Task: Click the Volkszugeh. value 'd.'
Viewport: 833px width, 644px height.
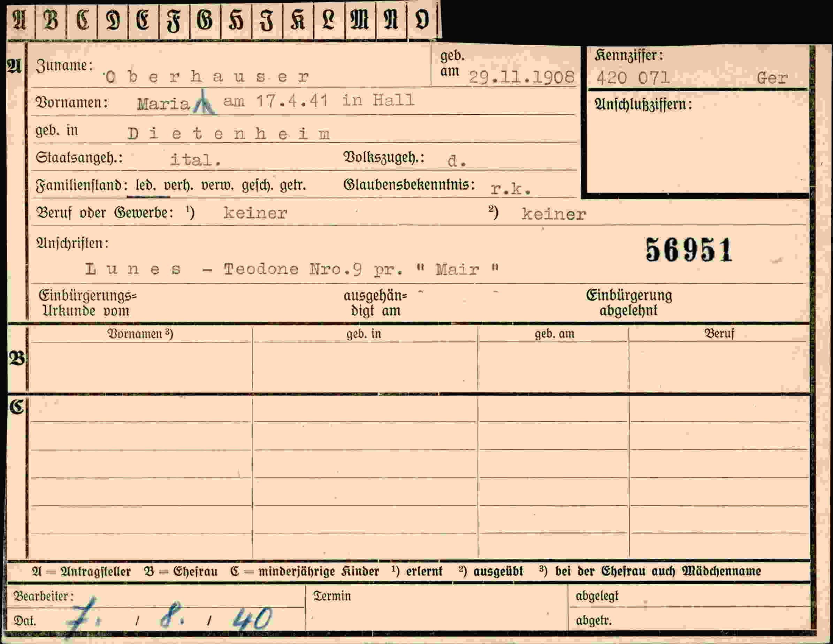Action: (457, 161)
